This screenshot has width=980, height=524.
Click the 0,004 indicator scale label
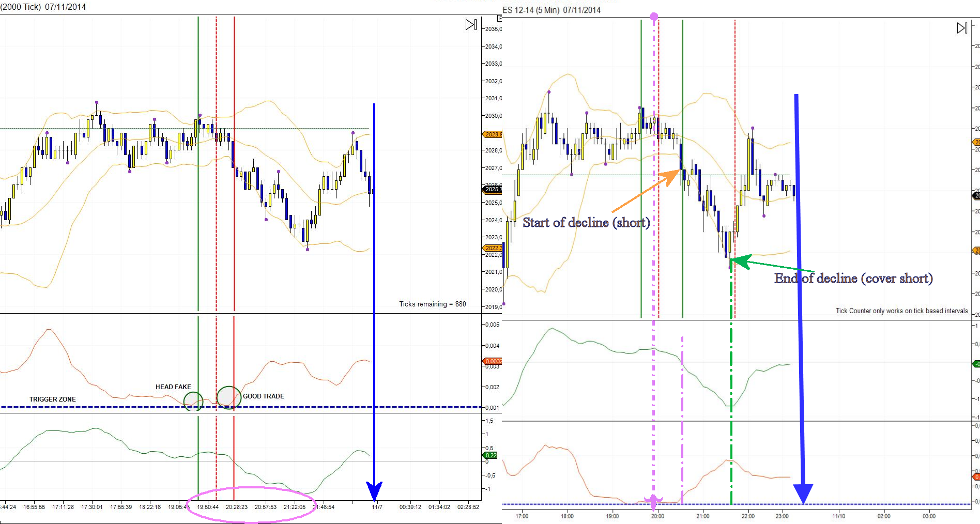(493, 346)
